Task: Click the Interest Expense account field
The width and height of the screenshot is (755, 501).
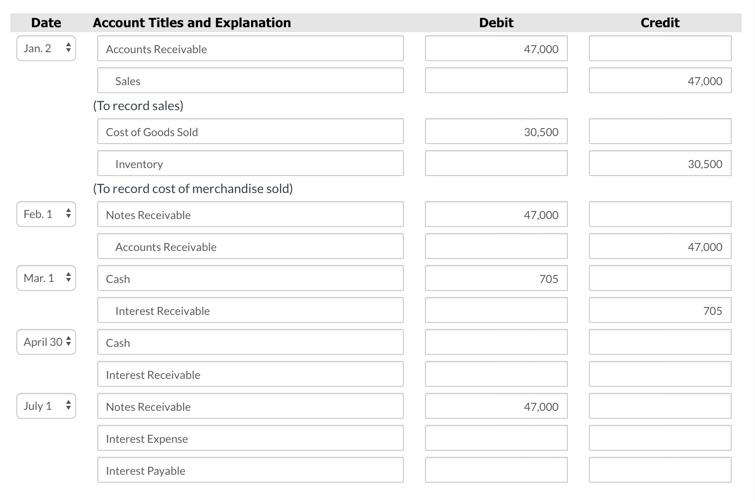Action: [x=250, y=438]
